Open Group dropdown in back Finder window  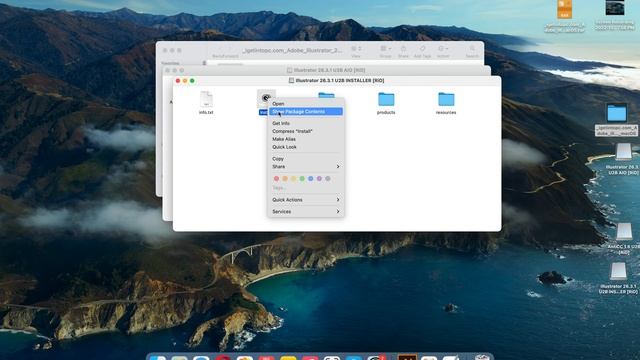coord(386,49)
